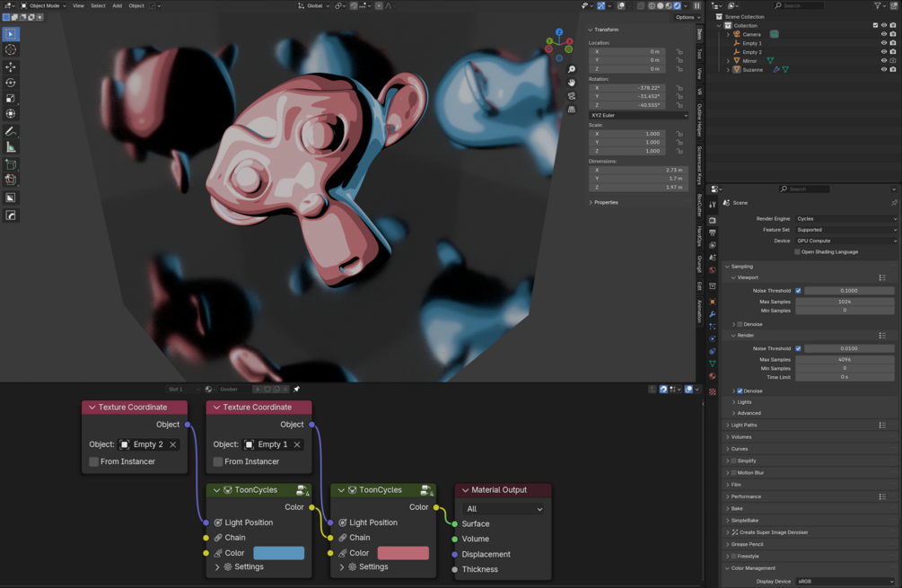This screenshot has height=588, width=902.
Task: Select the Rotate tool
Action: coord(11,83)
